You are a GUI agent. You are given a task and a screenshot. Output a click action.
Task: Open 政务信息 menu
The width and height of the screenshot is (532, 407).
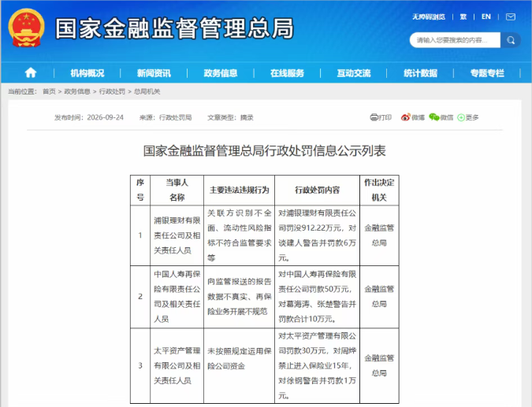coord(221,73)
